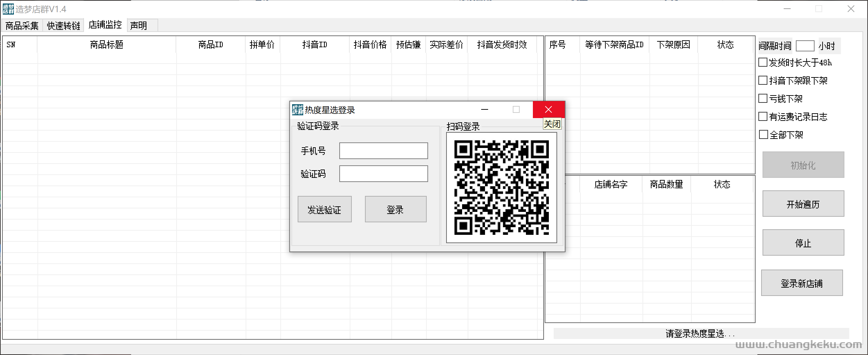Minimize the 热度星选登录 dialog

tap(485, 110)
